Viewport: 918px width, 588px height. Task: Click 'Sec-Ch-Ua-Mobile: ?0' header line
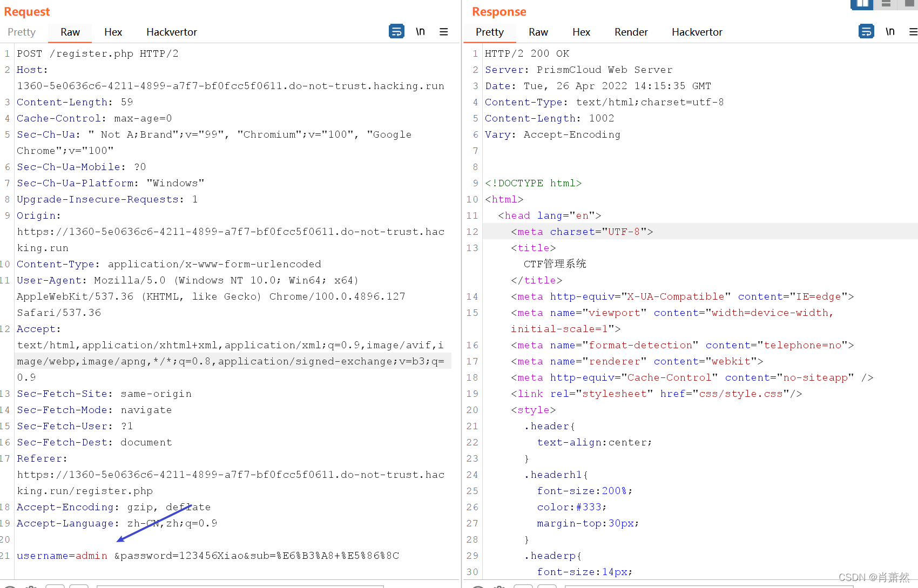82,167
